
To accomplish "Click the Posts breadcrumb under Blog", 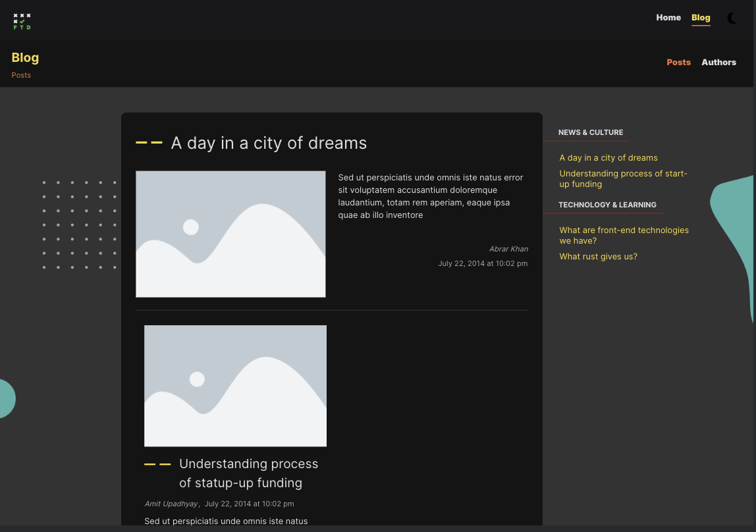I will (21, 75).
